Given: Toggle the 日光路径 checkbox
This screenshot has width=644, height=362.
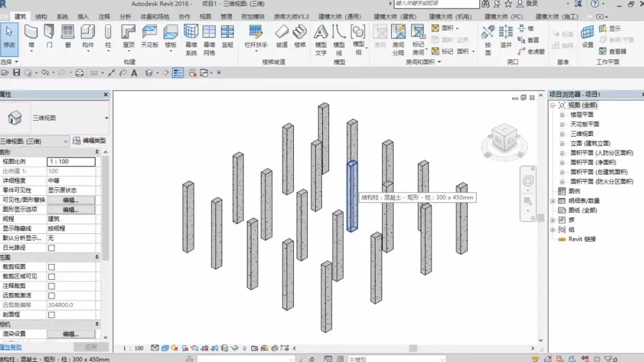Looking at the screenshot, I should [51, 248].
